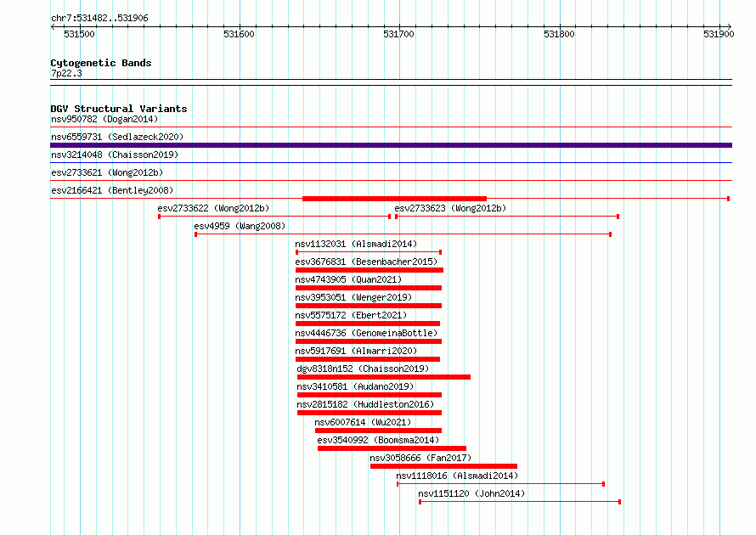
Task: Select the red bar under dgv8318n152
Action: 384,377
